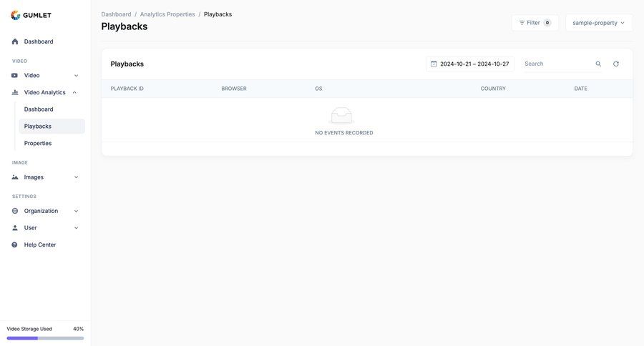Click the BROWSER column header
Image resolution: width=644 pixels, height=346 pixels.
point(234,89)
